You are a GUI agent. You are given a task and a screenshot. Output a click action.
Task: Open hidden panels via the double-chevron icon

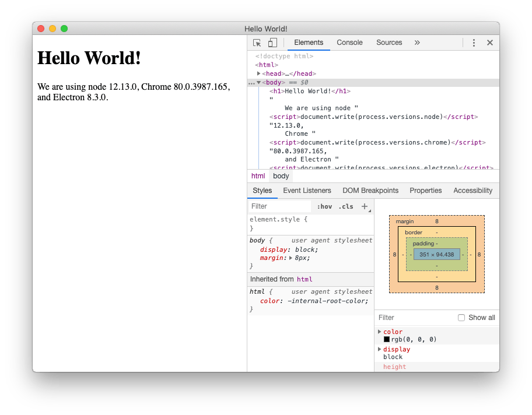click(x=417, y=42)
